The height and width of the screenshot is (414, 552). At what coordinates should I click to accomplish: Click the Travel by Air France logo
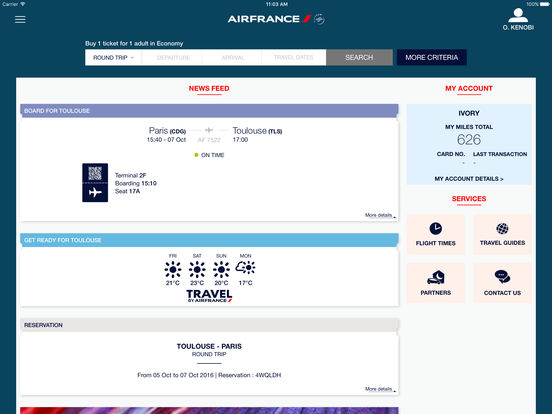pos(209,296)
